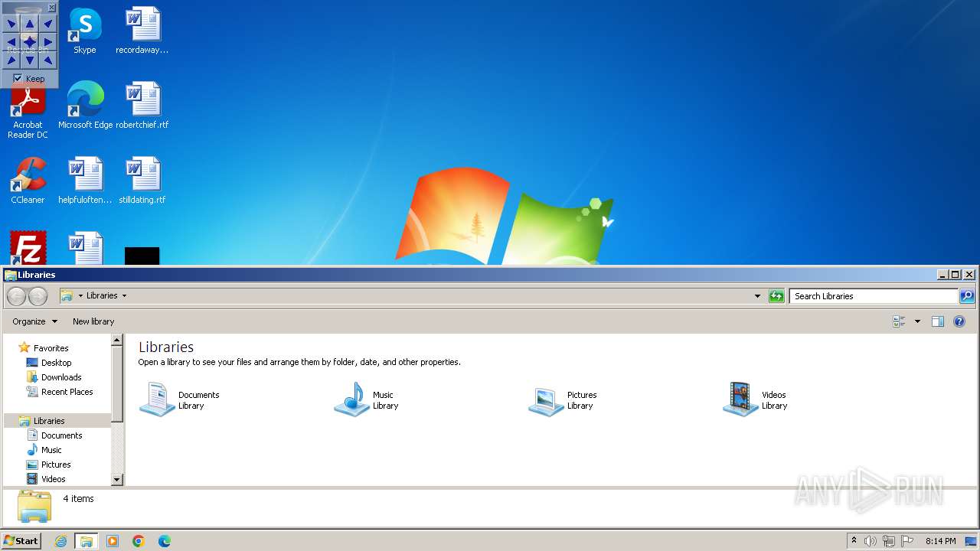Viewport: 980px width, 551px height.
Task: Click the network tray icon
Action: [889, 541]
